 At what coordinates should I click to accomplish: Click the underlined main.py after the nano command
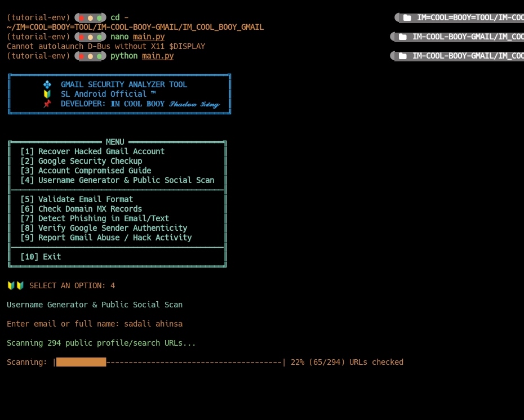tap(149, 37)
